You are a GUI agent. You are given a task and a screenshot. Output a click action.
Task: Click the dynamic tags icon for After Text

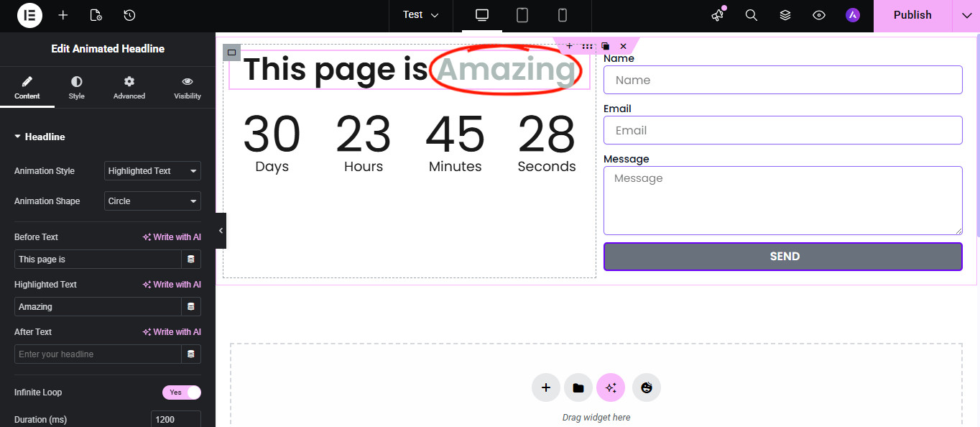pyautogui.click(x=191, y=354)
